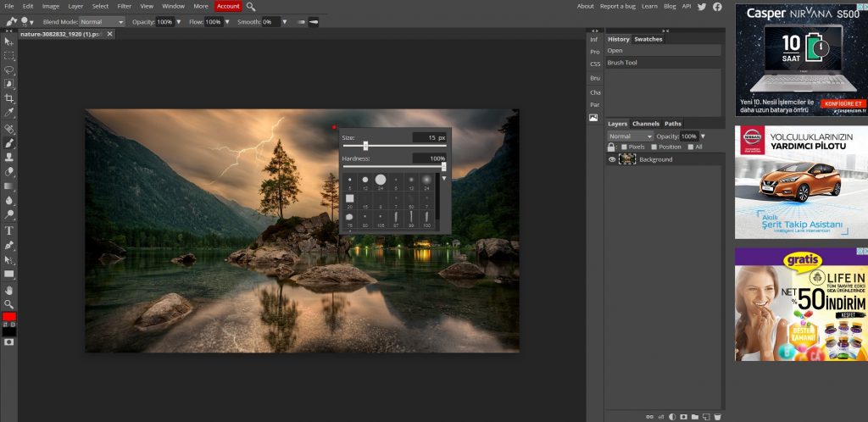Enable the Pixels lock checkbox
868x422 pixels.
[x=625, y=147]
